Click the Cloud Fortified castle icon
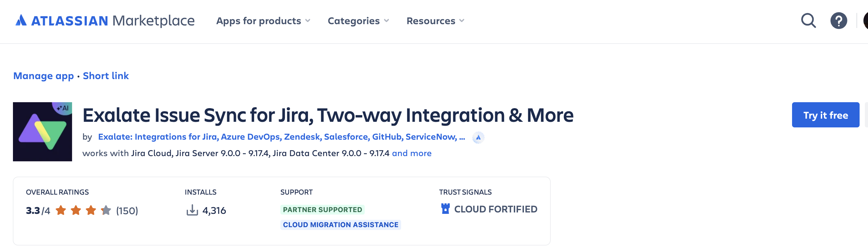 (x=445, y=209)
